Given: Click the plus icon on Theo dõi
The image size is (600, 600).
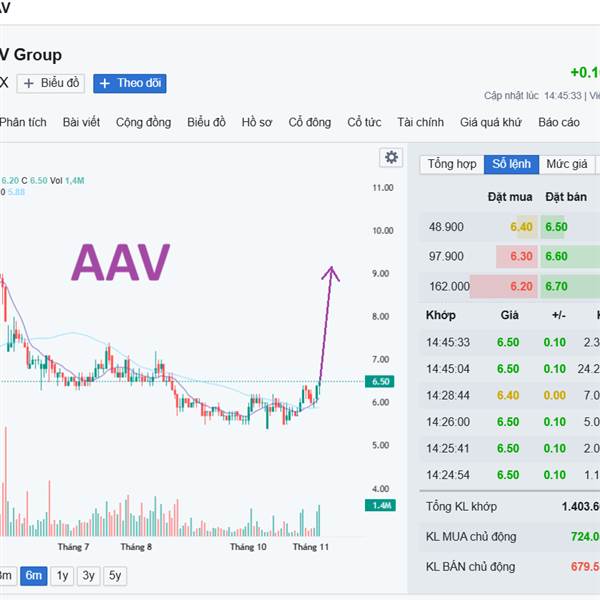Looking at the screenshot, I should [104, 83].
